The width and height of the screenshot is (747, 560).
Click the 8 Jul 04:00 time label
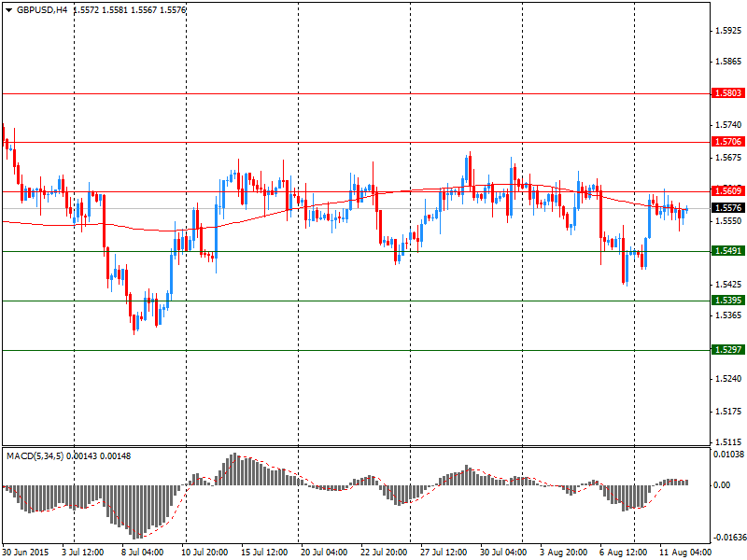click(143, 553)
